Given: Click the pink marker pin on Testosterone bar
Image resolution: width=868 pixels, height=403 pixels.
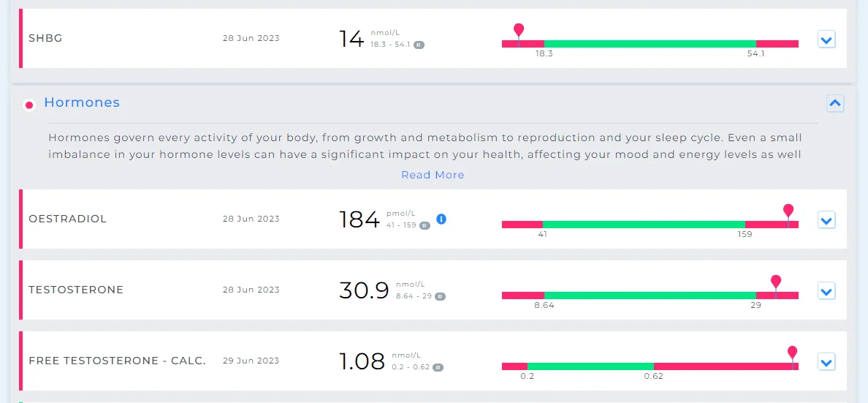Looking at the screenshot, I should click(x=775, y=282).
